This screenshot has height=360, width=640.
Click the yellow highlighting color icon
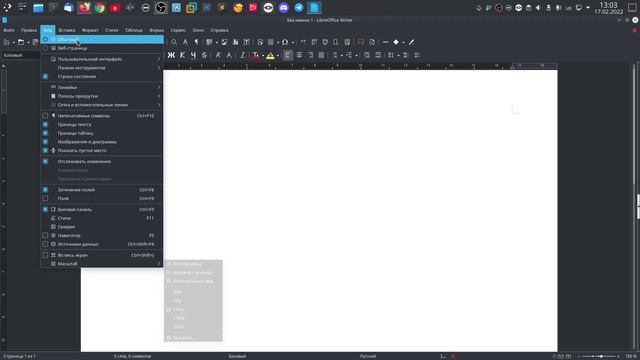(270, 56)
